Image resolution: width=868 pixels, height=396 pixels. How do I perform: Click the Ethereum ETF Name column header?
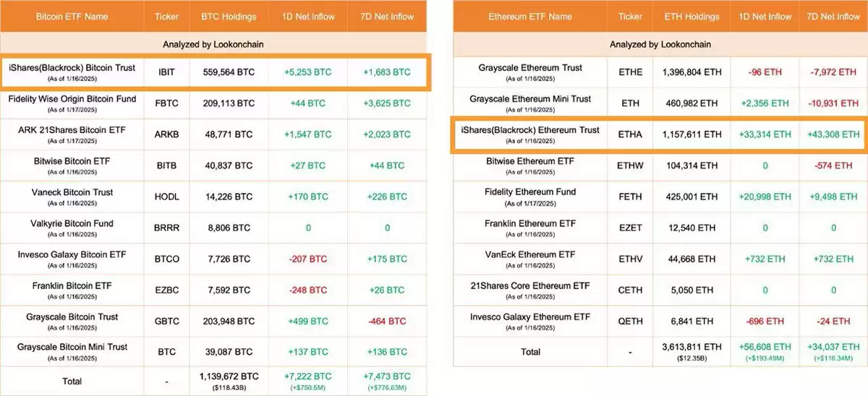coord(530,16)
